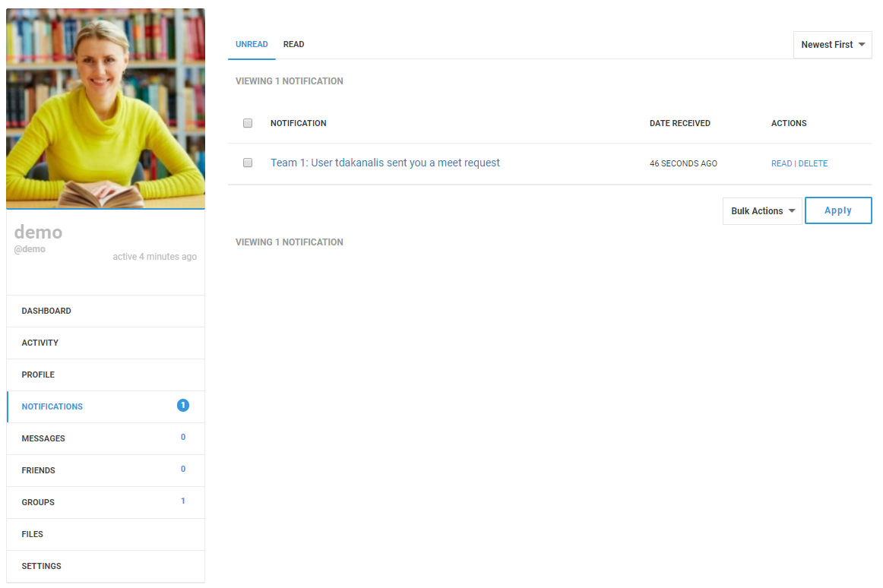Image resolution: width=883 pixels, height=588 pixels.
Task: Click the notifications count badge showing 1
Action: (x=183, y=406)
